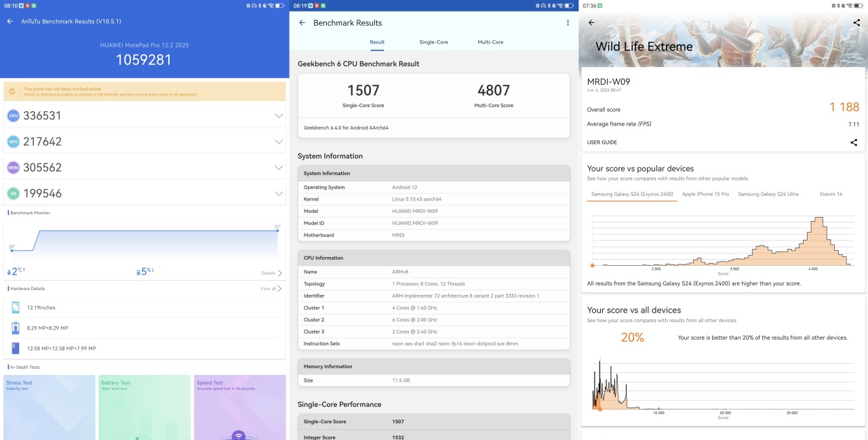Go back from the Geekbench Benchmark Results screen
This screenshot has height=440, width=868.
(x=302, y=22)
